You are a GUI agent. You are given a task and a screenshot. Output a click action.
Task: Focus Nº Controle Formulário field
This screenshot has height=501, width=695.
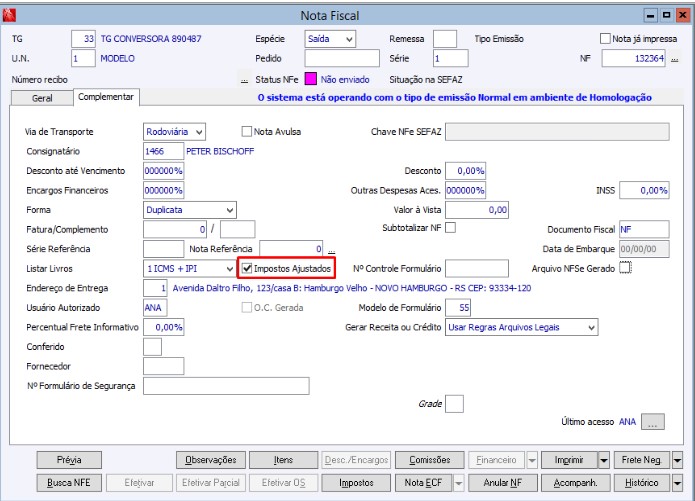click(476, 268)
